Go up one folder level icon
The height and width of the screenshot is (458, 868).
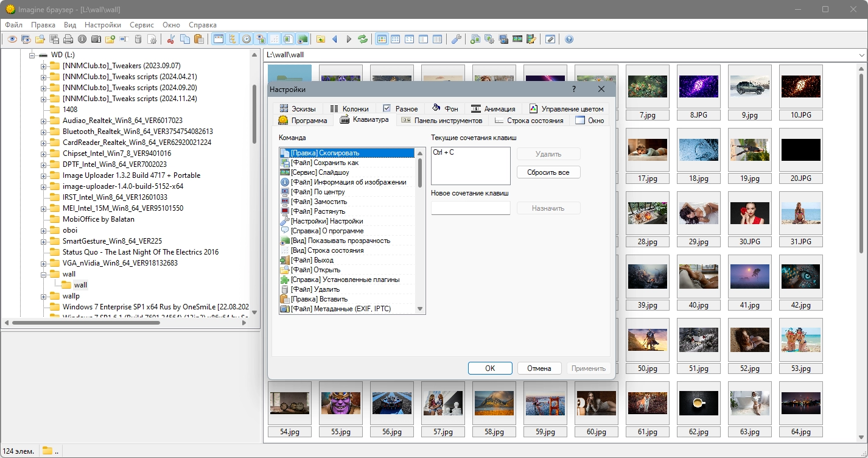click(x=321, y=40)
